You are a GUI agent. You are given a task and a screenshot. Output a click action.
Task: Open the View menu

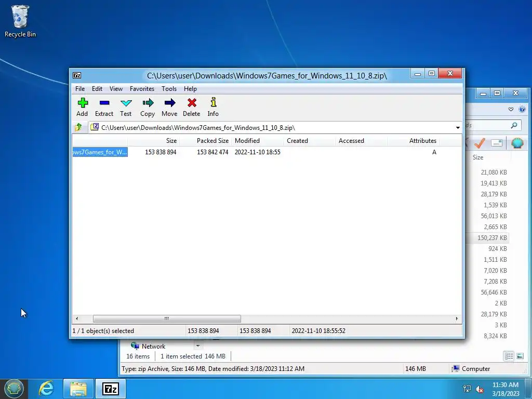pyautogui.click(x=116, y=88)
